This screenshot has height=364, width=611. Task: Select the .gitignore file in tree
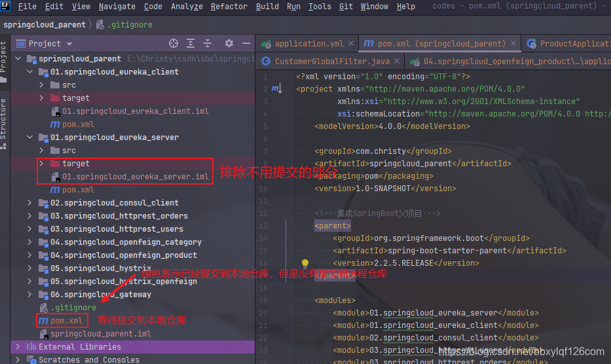pos(68,308)
